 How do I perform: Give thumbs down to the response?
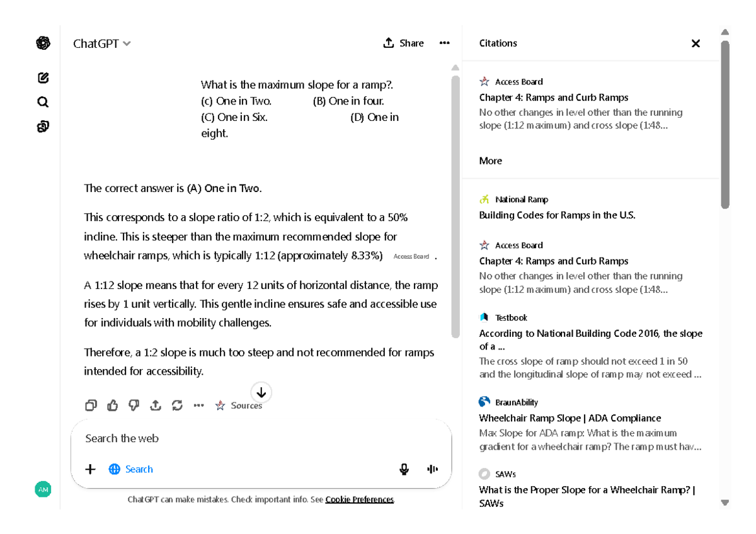(x=134, y=406)
